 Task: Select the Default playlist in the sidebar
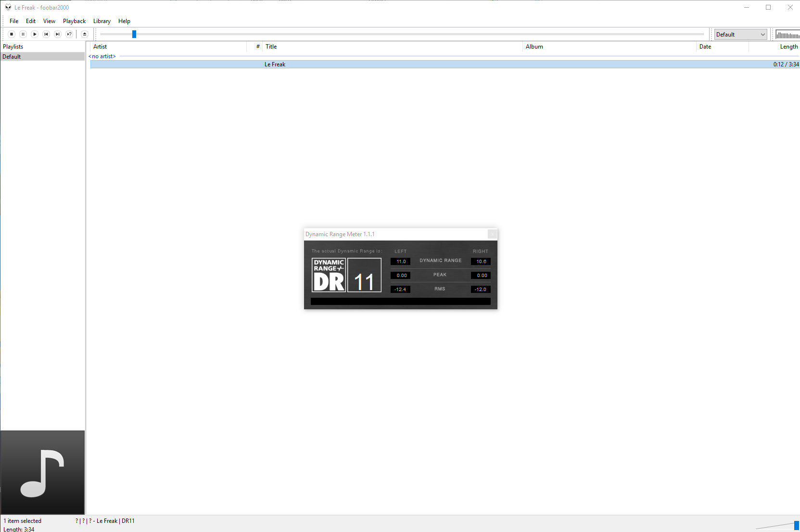43,57
